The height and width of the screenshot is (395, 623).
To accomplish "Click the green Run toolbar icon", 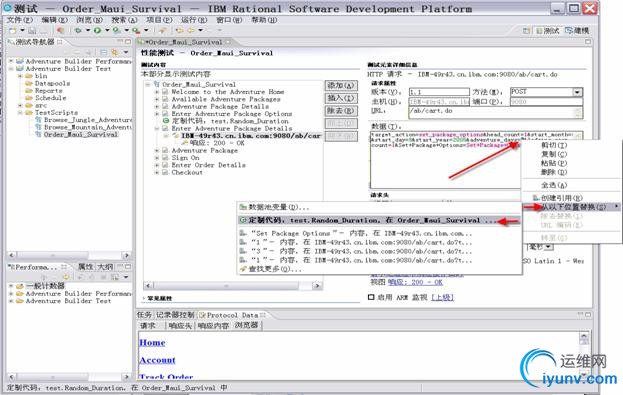I will tap(97, 31).
